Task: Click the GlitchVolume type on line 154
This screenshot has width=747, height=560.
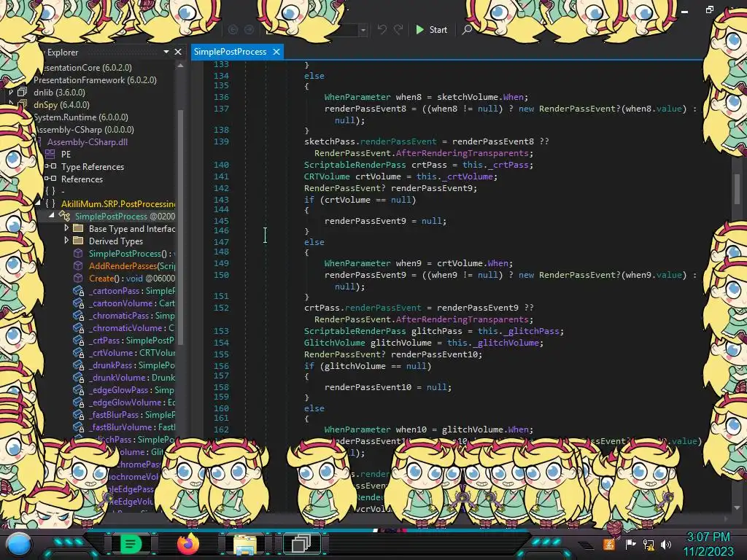Action: (x=334, y=343)
